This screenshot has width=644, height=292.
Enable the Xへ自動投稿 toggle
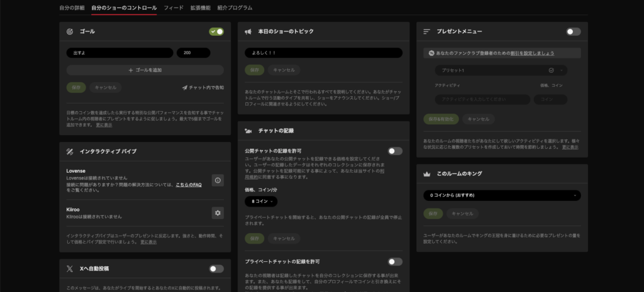[216, 269]
